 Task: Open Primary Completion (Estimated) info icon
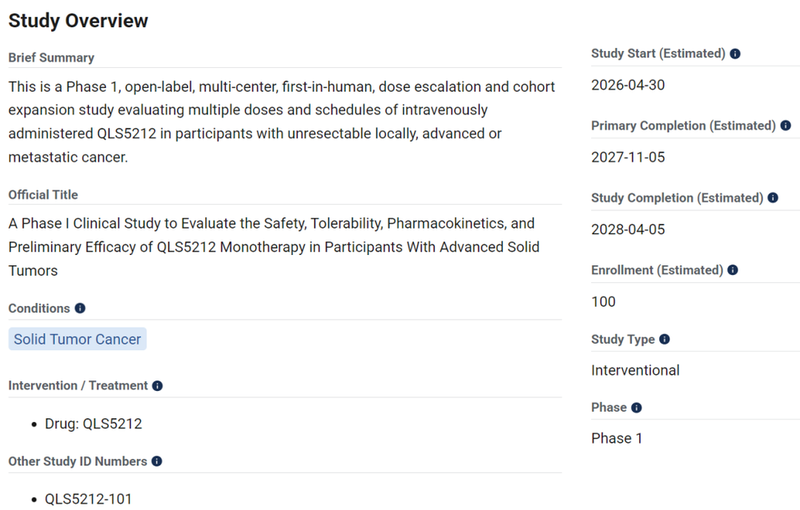click(x=785, y=126)
